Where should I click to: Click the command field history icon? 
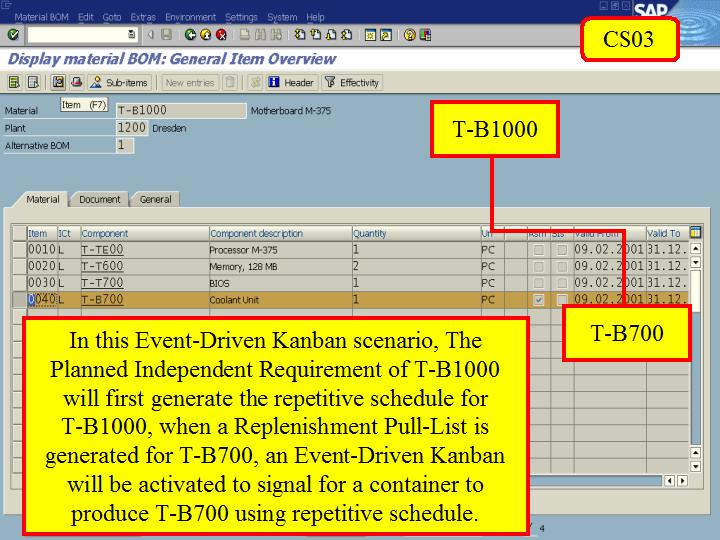pyautogui.click(x=131, y=34)
